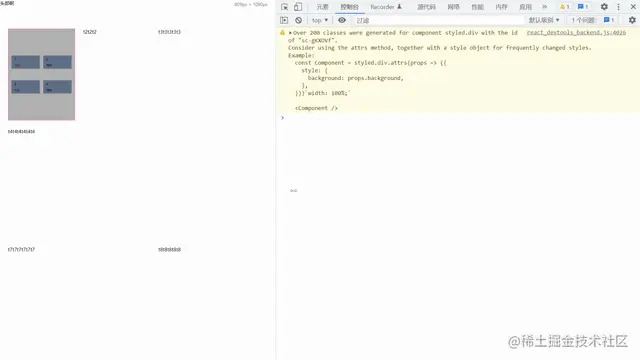Click the console prompt arrow
Viewport: 640px width, 360px height.
pos(282,118)
